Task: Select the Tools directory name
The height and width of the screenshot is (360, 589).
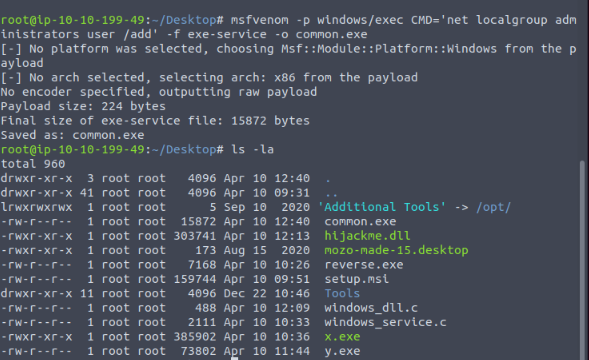Action: 342,293
